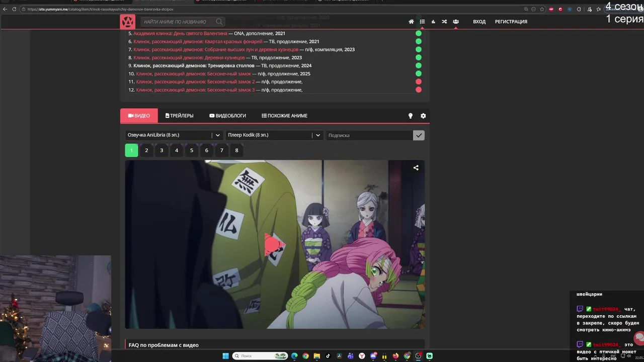Screen dimensions: 644x362
Task: Toggle the lightbulb dim-lights icon
Action: pyautogui.click(x=410, y=116)
